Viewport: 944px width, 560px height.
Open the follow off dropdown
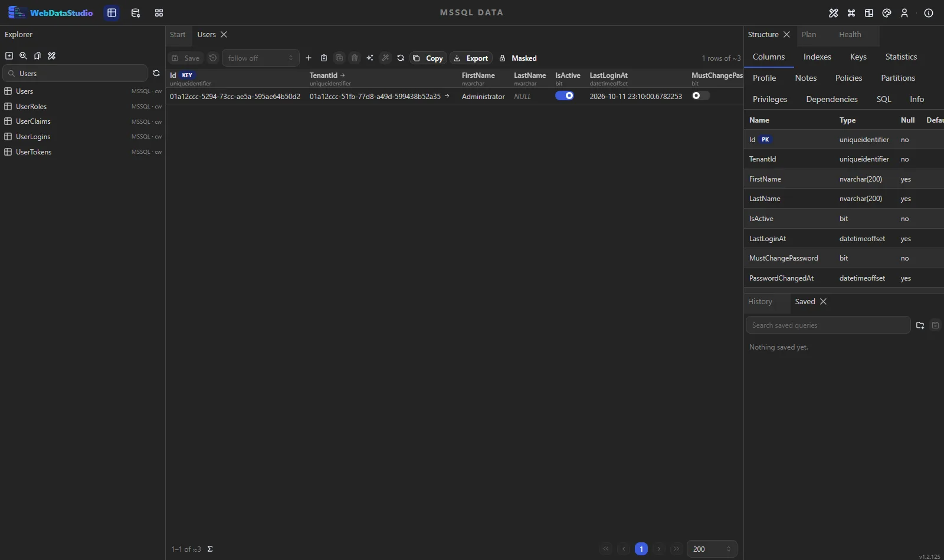coord(261,58)
